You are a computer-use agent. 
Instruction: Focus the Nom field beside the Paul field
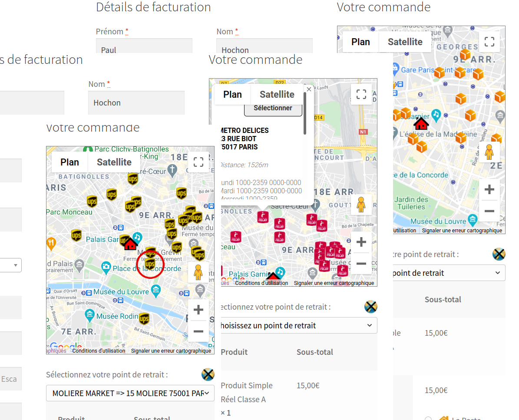[264, 46]
